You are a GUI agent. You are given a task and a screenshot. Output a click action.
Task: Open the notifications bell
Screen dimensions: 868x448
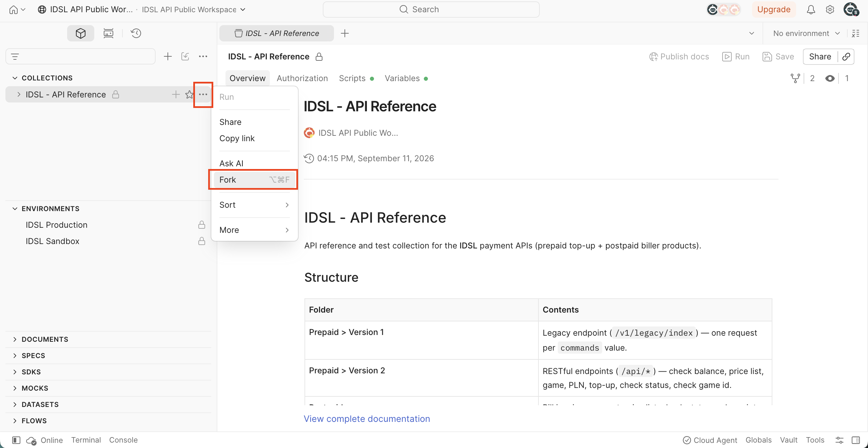[x=811, y=10]
